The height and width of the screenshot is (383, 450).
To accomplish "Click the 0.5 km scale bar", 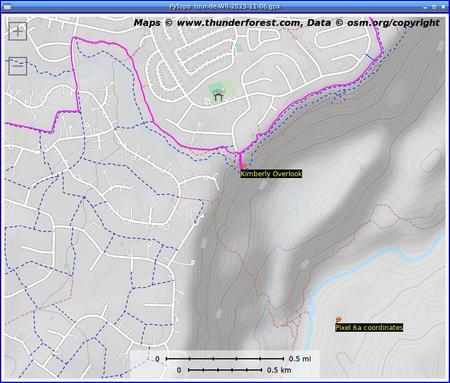I will (225, 370).
